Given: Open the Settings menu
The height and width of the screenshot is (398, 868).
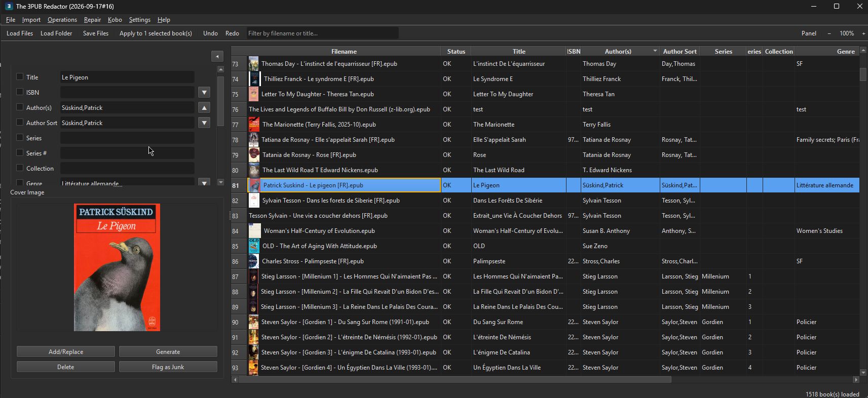Looking at the screenshot, I should click(x=140, y=20).
